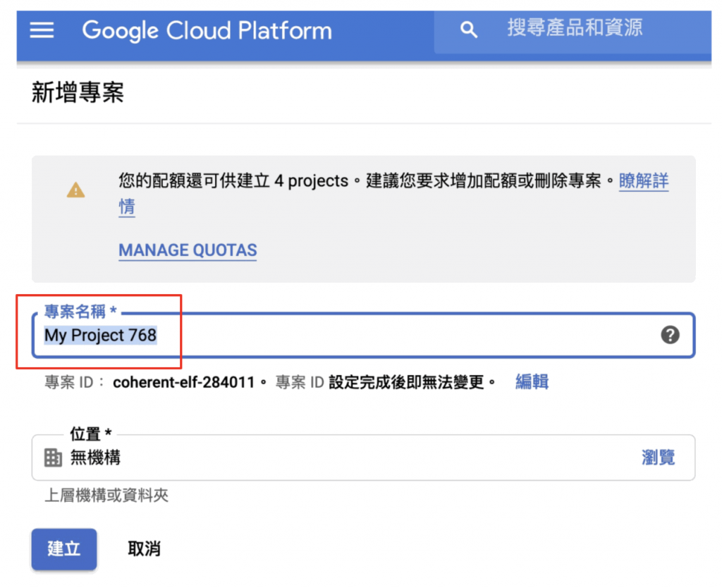Click 瀏覽 to browse locations
The width and height of the screenshot is (722, 588).
(658, 458)
